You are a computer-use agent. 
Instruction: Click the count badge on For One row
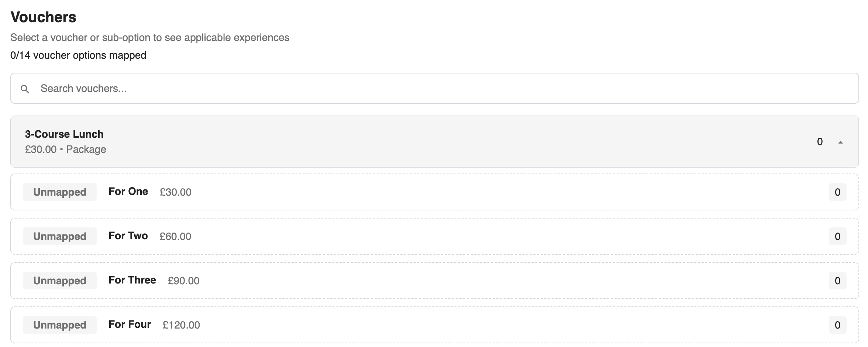tap(837, 192)
